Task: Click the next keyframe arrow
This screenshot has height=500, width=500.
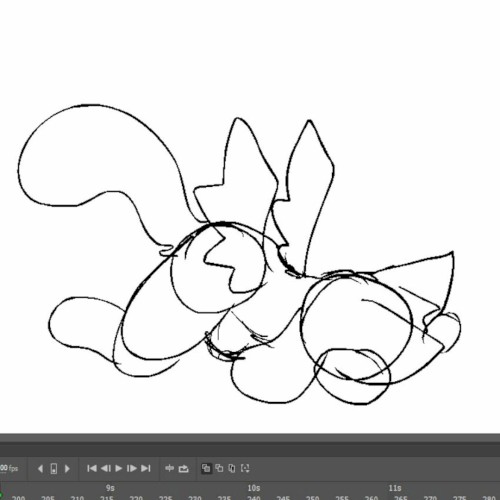Action: pos(67,469)
